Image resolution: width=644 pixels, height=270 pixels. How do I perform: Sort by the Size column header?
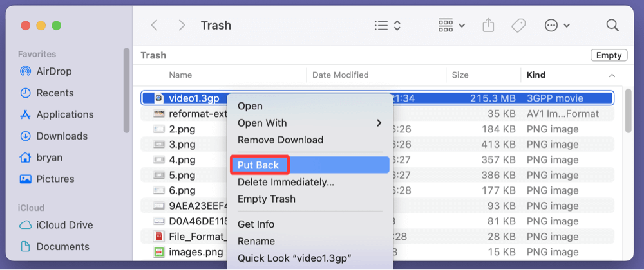pyautogui.click(x=460, y=75)
